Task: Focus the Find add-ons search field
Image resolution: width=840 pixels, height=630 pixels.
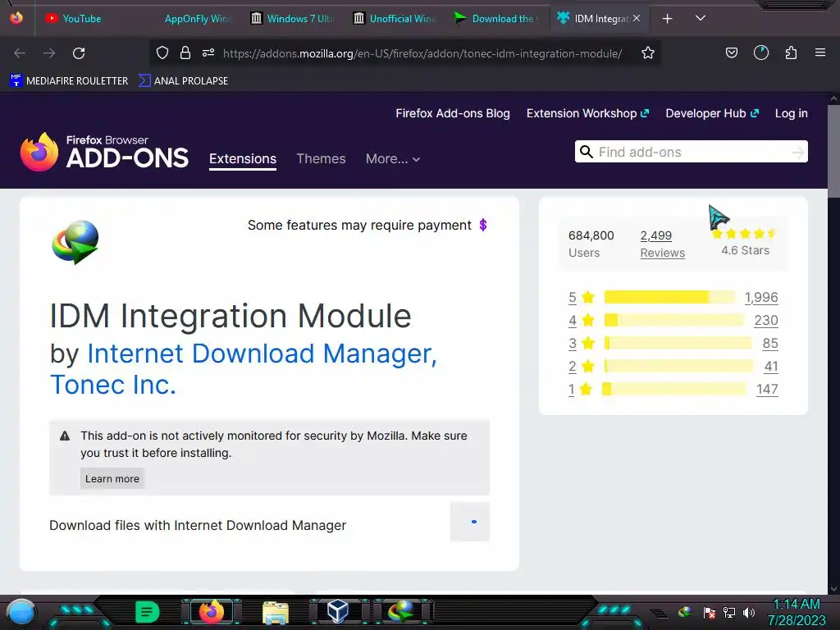Action: 691,152
